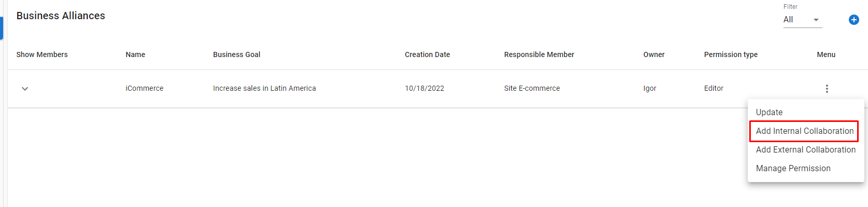Click the Responsible Member column header
The width and height of the screenshot is (868, 207).
click(x=539, y=54)
